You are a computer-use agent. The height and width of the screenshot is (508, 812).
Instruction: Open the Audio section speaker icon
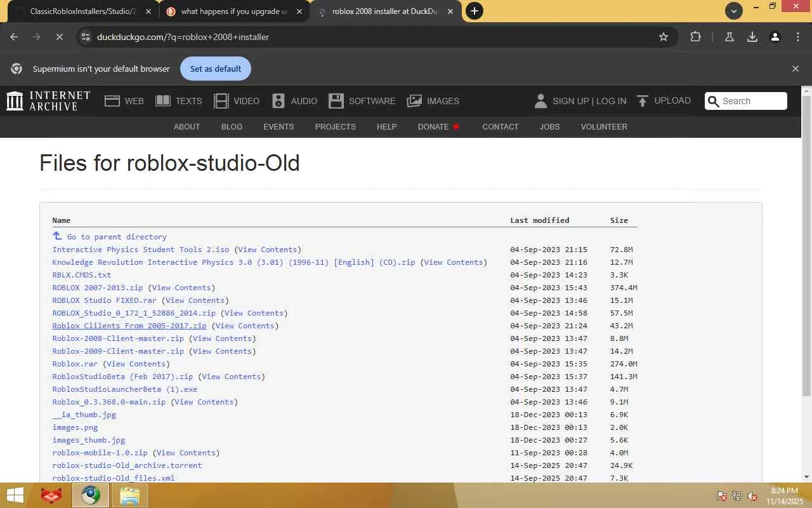coord(278,101)
